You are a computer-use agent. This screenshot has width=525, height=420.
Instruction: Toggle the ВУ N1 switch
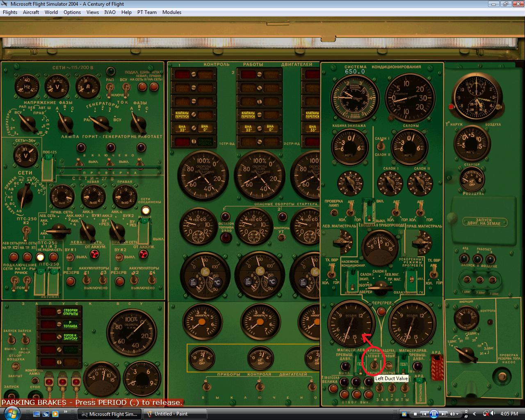pyautogui.click(x=70, y=258)
